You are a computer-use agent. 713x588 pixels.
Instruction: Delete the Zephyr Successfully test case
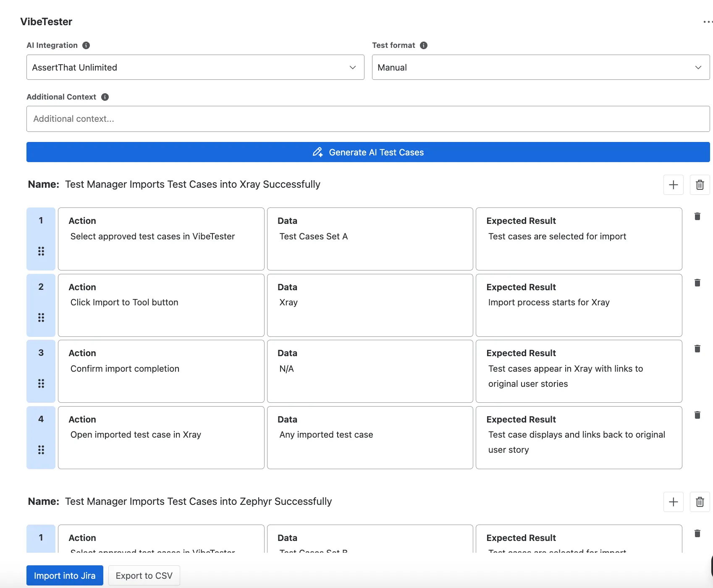[700, 502]
